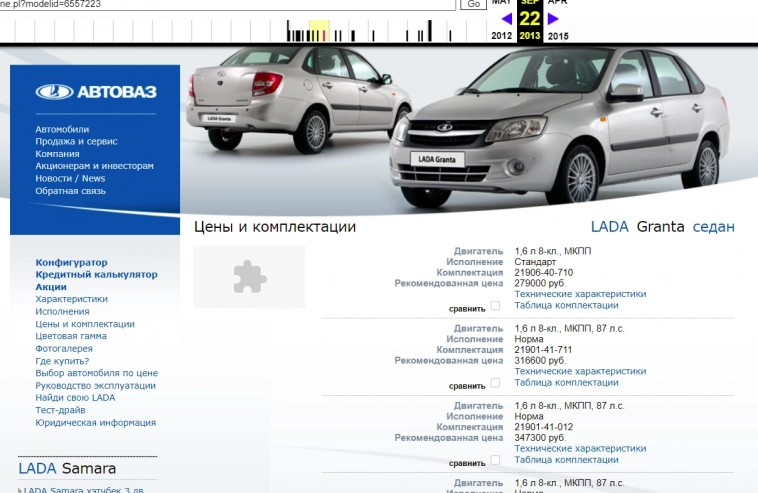This screenshot has height=493, width=758.
Task: Select the Тест-драйв sidebar link
Action: (x=60, y=410)
